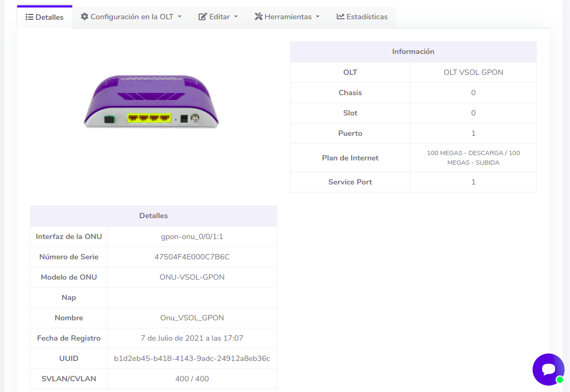Image resolution: width=570 pixels, height=392 pixels.
Task: Select the gpon-onu_0/0/1:1 interface value
Action: coord(192,236)
